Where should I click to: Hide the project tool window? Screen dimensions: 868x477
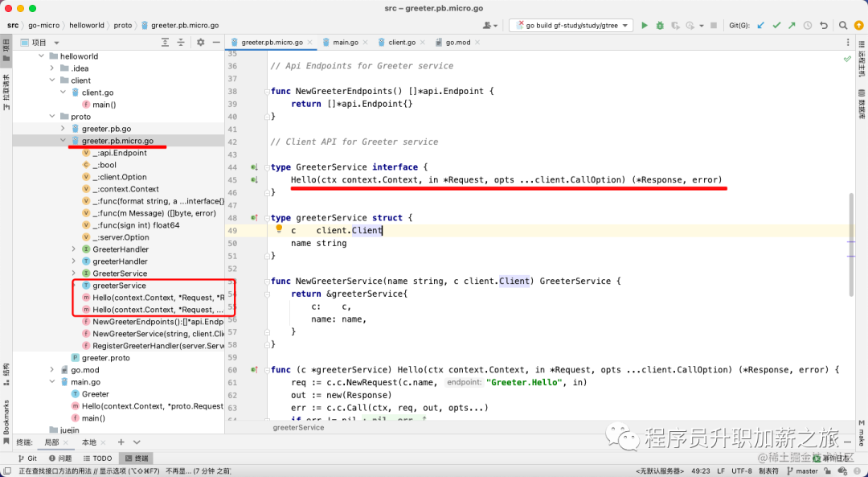216,42
